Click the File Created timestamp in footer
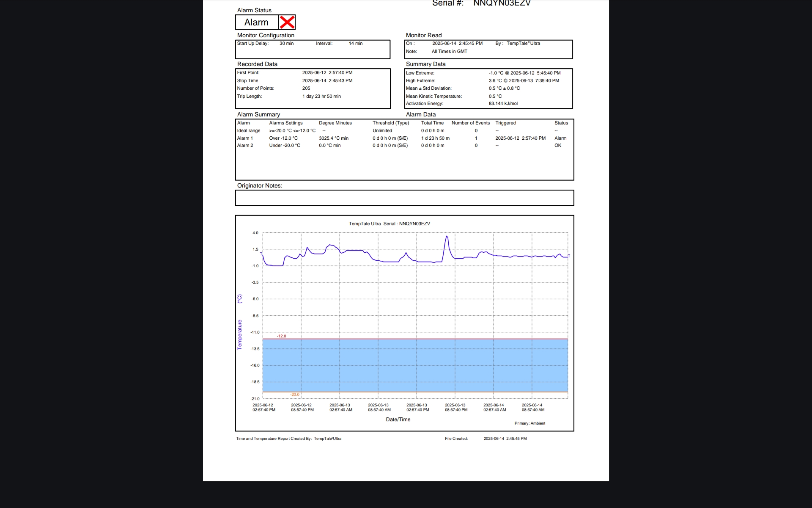Image resolution: width=812 pixels, height=508 pixels. [505, 439]
